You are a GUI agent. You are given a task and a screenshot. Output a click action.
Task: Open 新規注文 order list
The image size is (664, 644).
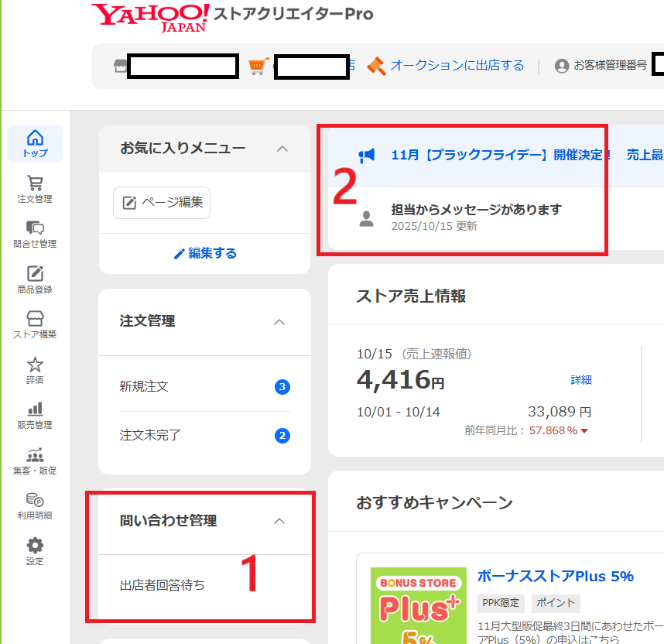coord(144,386)
